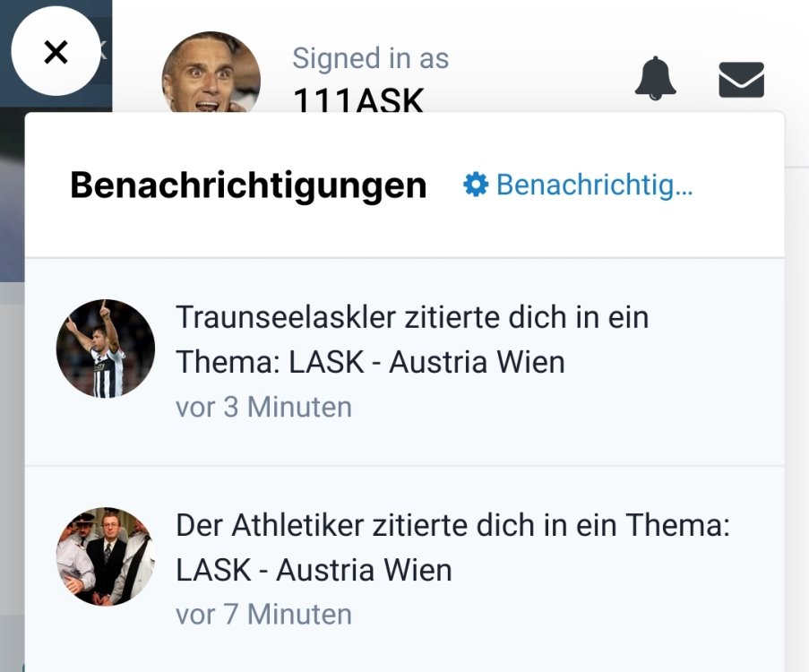
Task: Open messages via the envelope icon
Action: coord(741,80)
